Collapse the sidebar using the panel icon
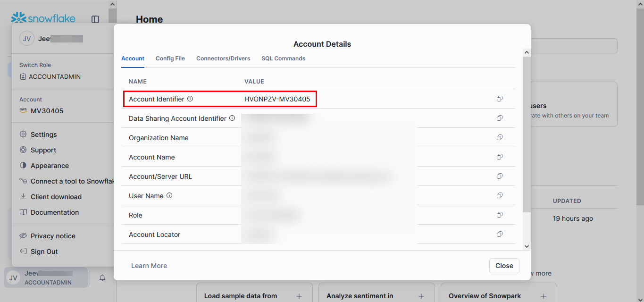 click(x=95, y=19)
